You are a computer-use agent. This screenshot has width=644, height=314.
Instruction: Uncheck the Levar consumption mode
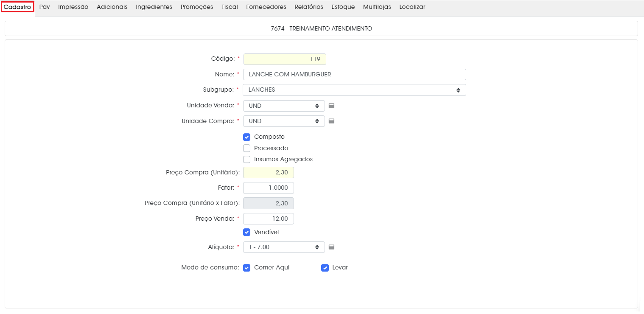tap(325, 268)
